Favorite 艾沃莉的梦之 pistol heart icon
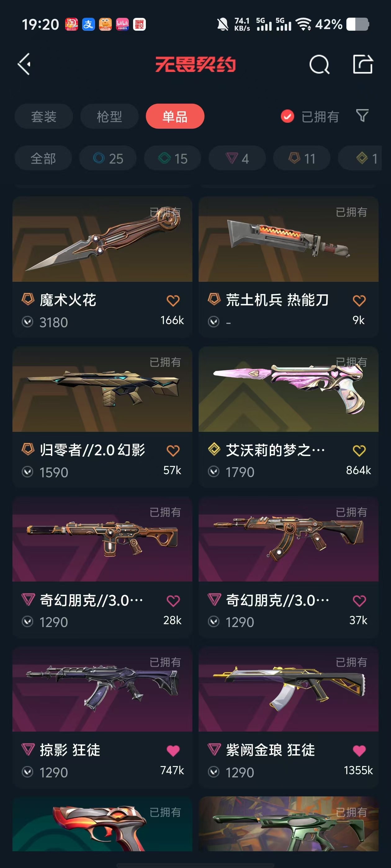Viewport: 391px width, 868px height. pyautogui.click(x=359, y=450)
